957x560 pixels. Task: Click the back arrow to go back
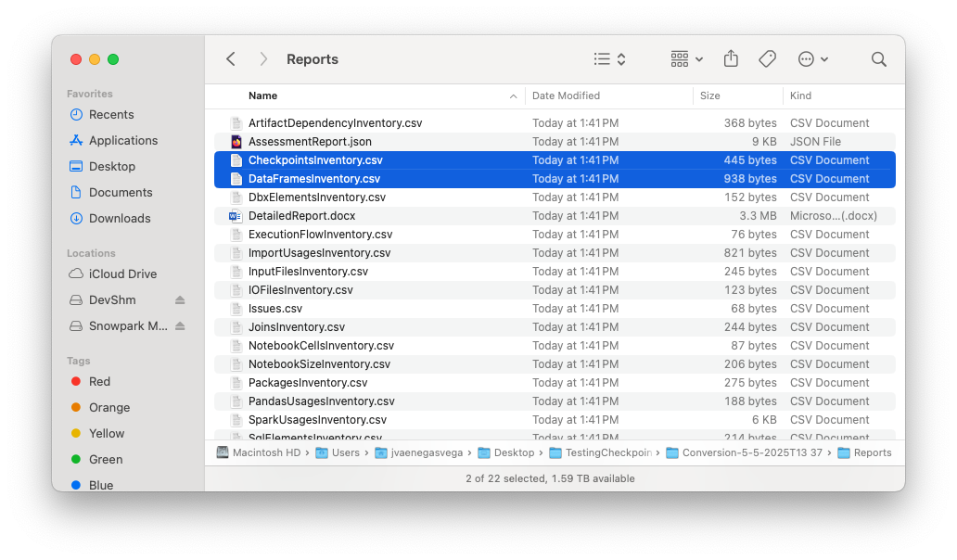(x=230, y=58)
